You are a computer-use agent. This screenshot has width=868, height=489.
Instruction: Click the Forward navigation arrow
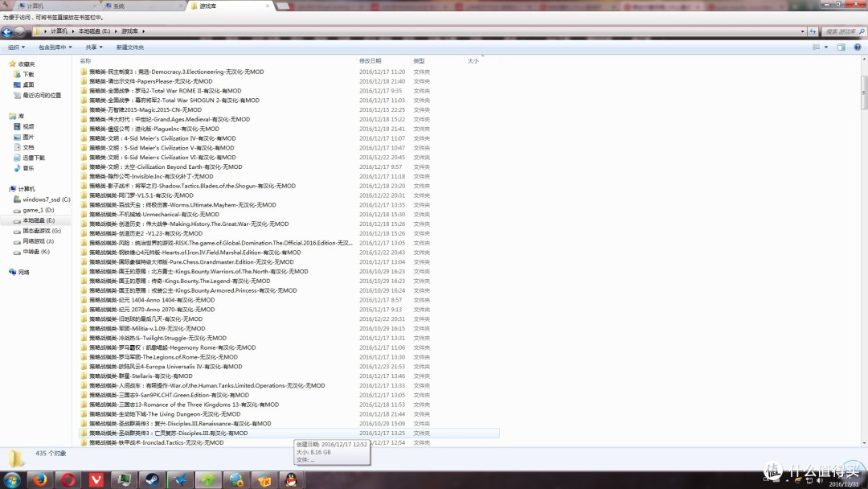[19, 31]
